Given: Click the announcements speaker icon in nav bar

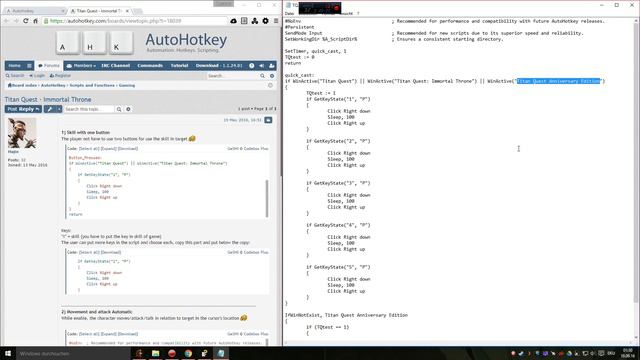Looking at the screenshot, I should [262, 66].
